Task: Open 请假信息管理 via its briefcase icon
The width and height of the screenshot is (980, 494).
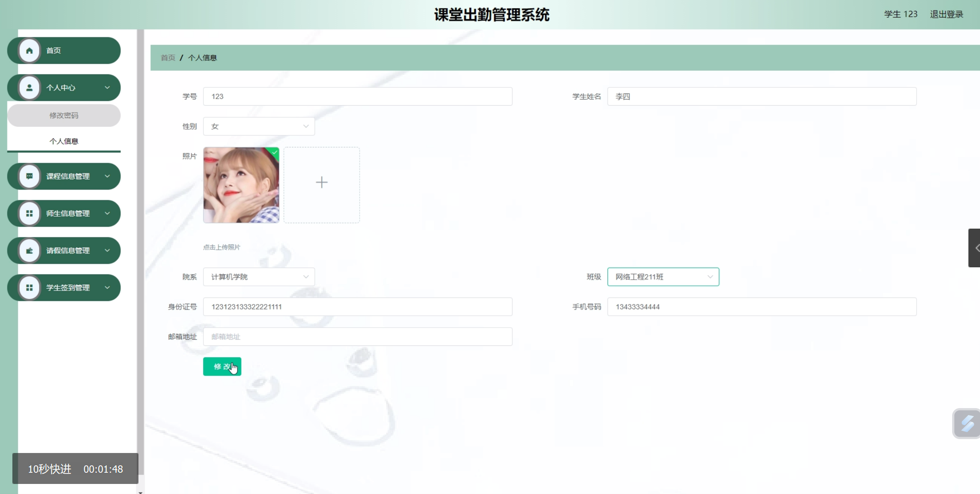Action: pyautogui.click(x=29, y=250)
